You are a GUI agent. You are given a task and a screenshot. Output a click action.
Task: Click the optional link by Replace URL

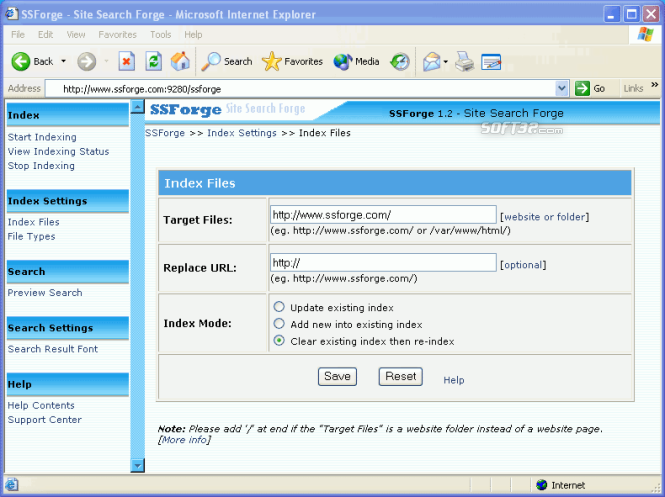[523, 265]
